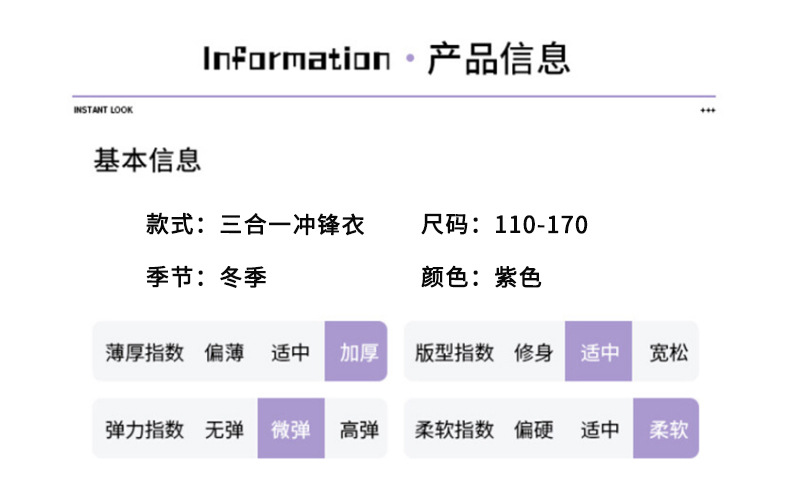Choose 适中 in softness index row

click(599, 429)
